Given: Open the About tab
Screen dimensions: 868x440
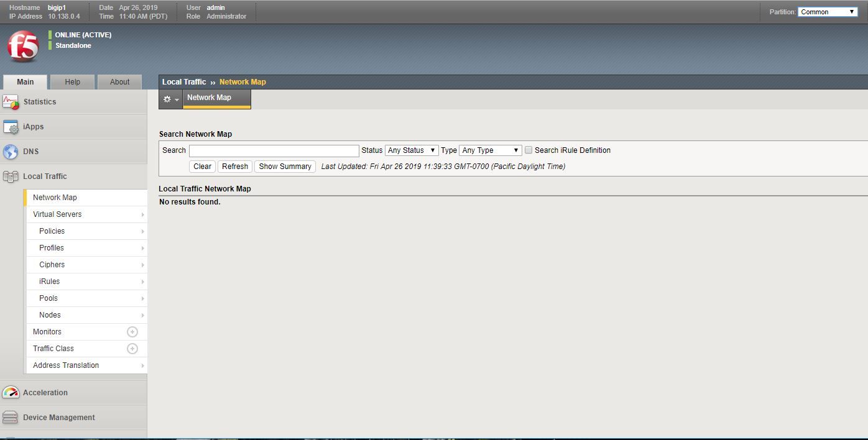Looking at the screenshot, I should pos(119,81).
